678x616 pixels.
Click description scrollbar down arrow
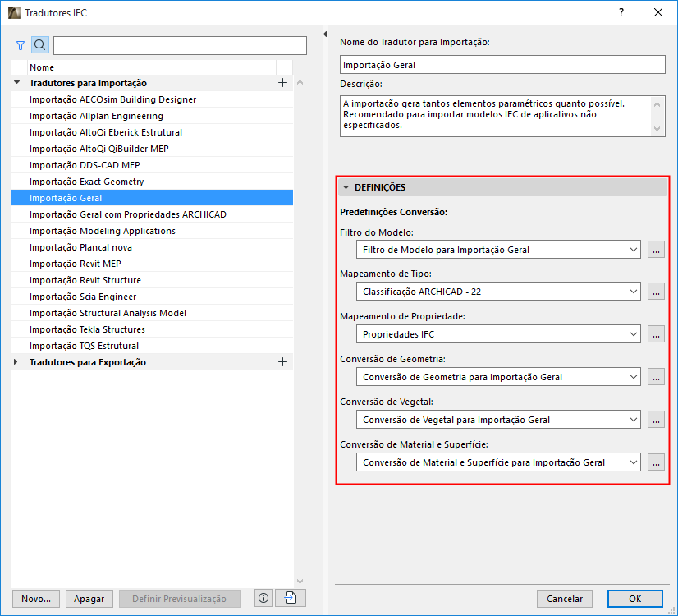pyautogui.click(x=657, y=128)
